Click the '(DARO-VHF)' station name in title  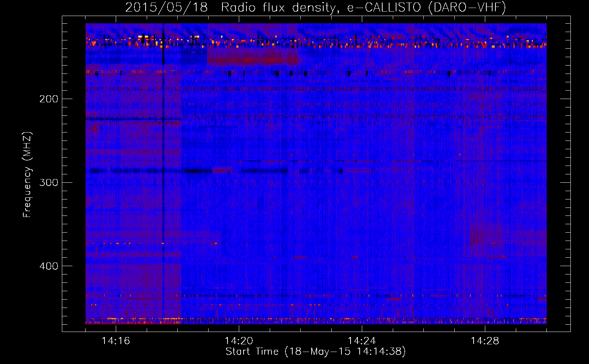(x=467, y=7)
